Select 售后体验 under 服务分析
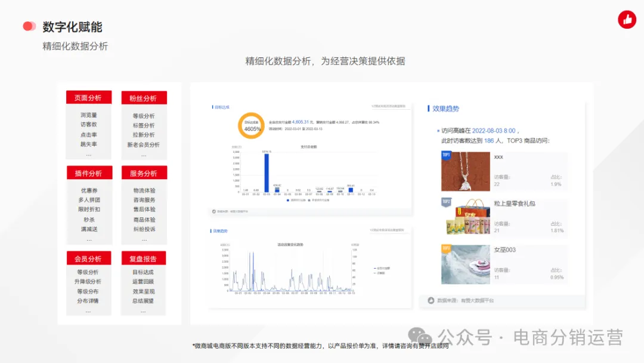644x363 pixels. (144, 209)
